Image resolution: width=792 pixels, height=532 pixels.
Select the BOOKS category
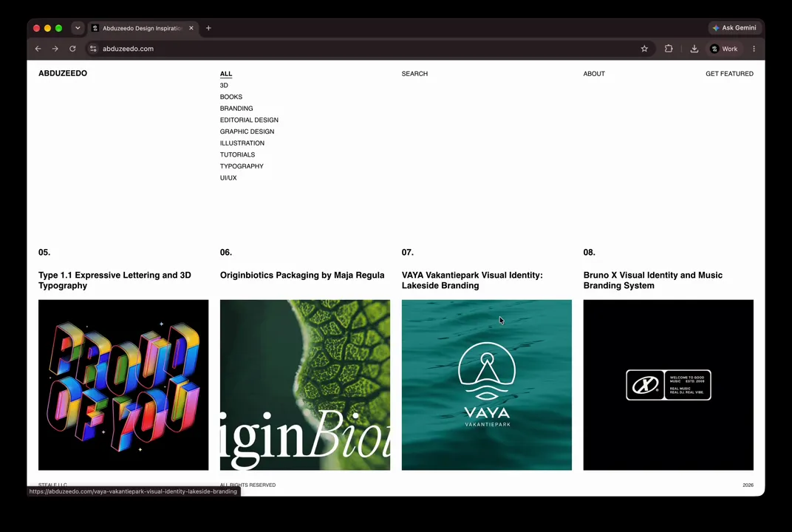231,97
